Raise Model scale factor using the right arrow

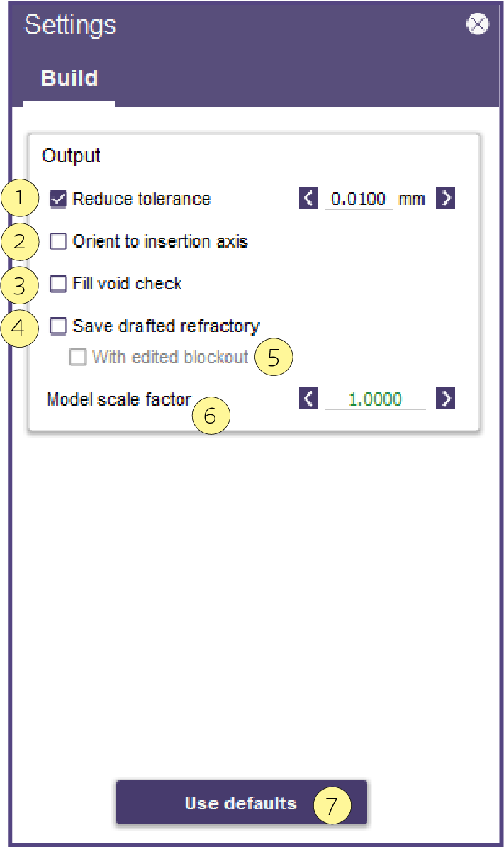(445, 398)
